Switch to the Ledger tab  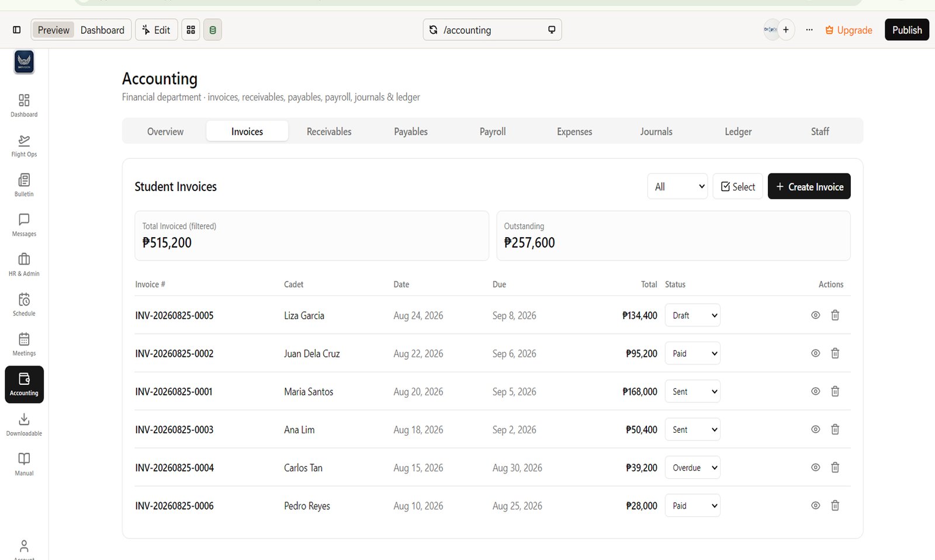tap(738, 131)
